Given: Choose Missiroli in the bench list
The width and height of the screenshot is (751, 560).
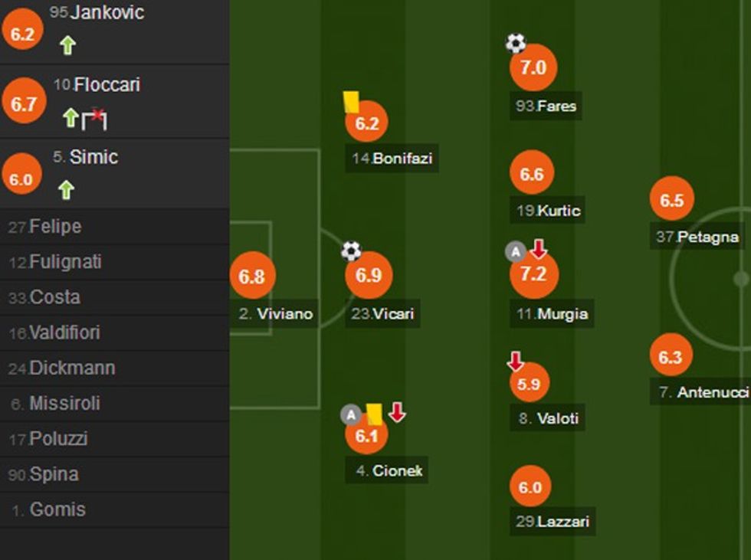Looking at the screenshot, I should [x=64, y=403].
